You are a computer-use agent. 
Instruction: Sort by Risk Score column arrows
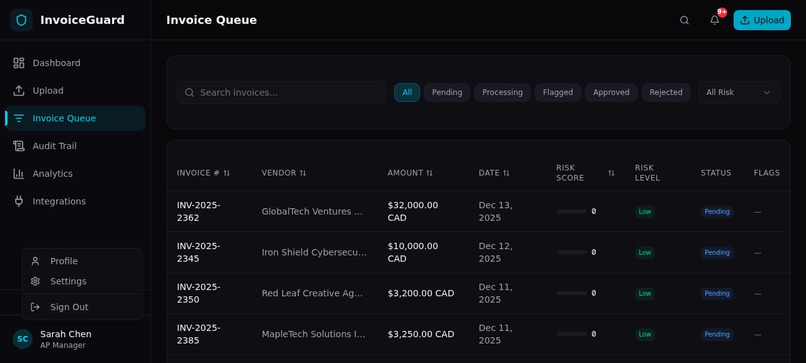[611, 173]
